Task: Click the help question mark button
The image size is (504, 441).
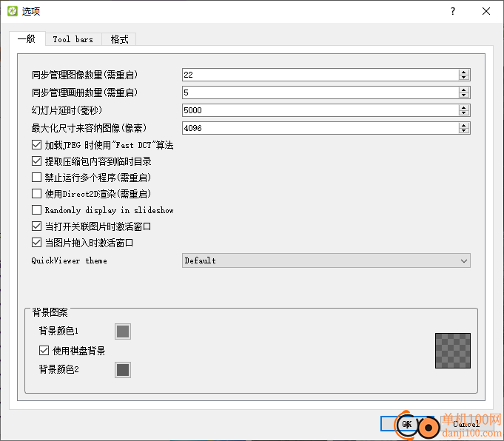Action: 453,11
